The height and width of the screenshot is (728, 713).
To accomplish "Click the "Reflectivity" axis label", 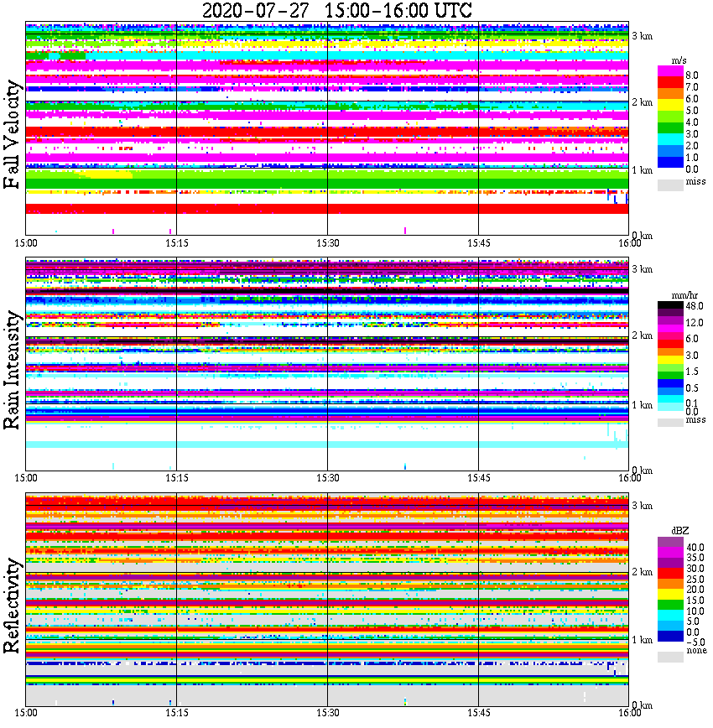I will (x=12, y=606).
